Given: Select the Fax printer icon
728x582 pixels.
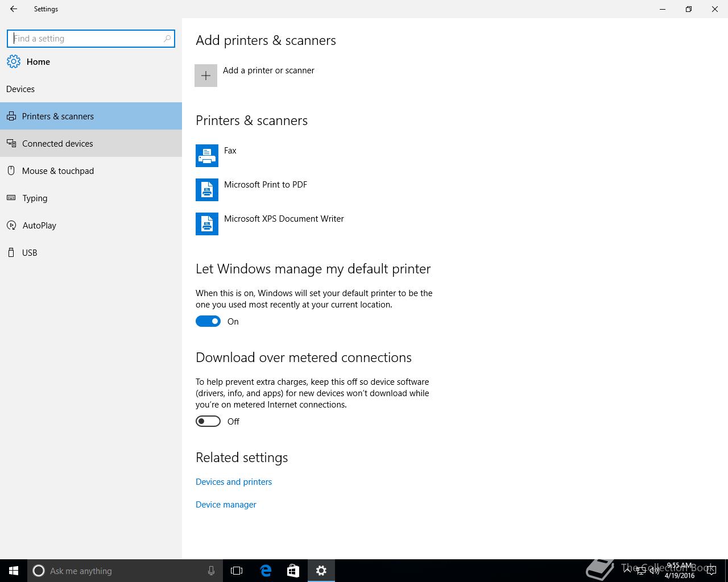Looking at the screenshot, I should 207,156.
